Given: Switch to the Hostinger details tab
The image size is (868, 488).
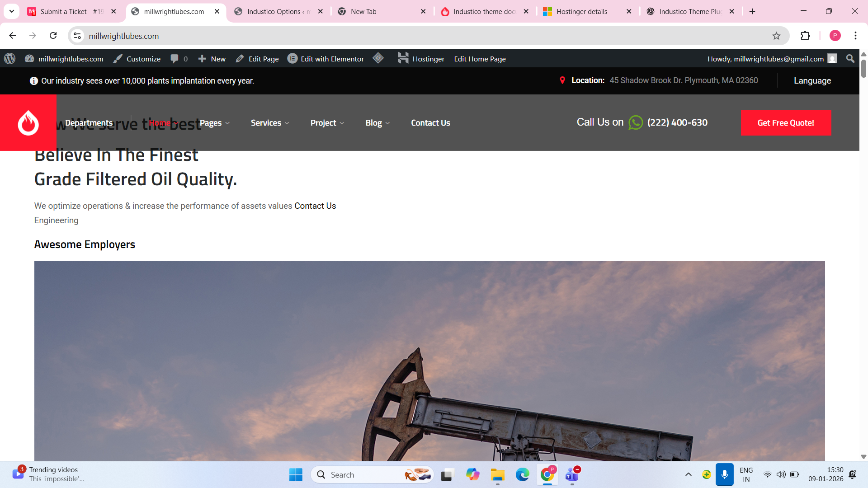Looking at the screenshot, I should coord(581,12).
